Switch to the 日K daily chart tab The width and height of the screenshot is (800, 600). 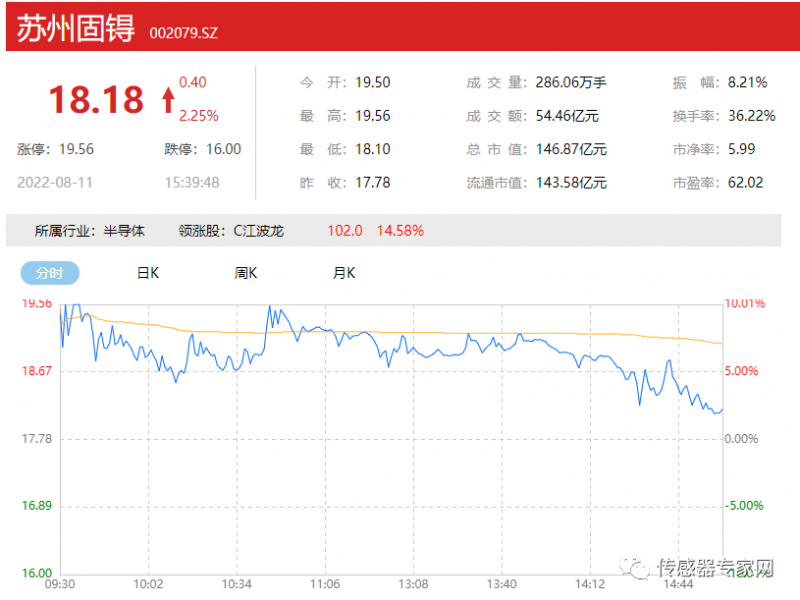pyautogui.click(x=148, y=272)
